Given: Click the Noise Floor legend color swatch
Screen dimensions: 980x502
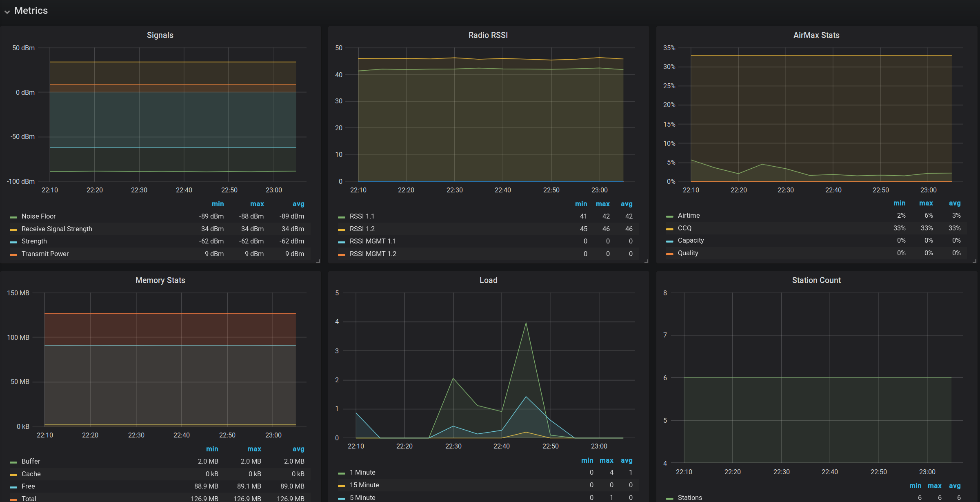Looking at the screenshot, I should (x=13, y=217).
